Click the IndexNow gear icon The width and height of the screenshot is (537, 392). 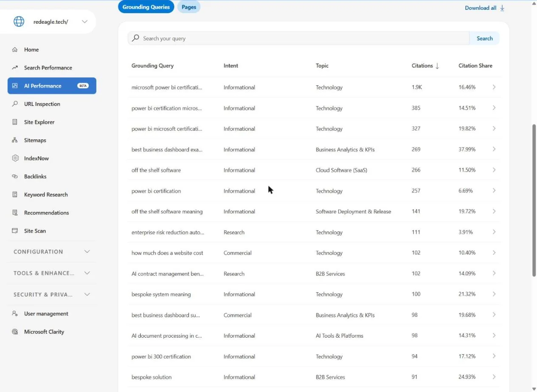[x=15, y=158]
